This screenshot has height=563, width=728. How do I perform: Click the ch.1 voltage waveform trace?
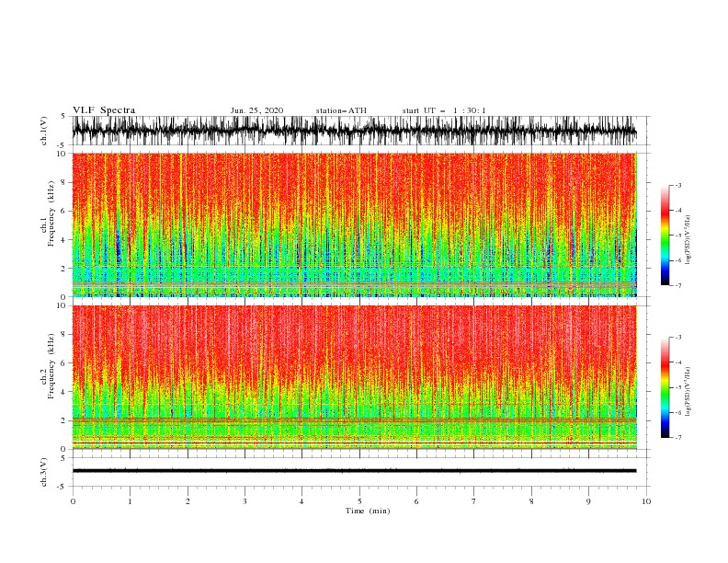tap(354, 131)
